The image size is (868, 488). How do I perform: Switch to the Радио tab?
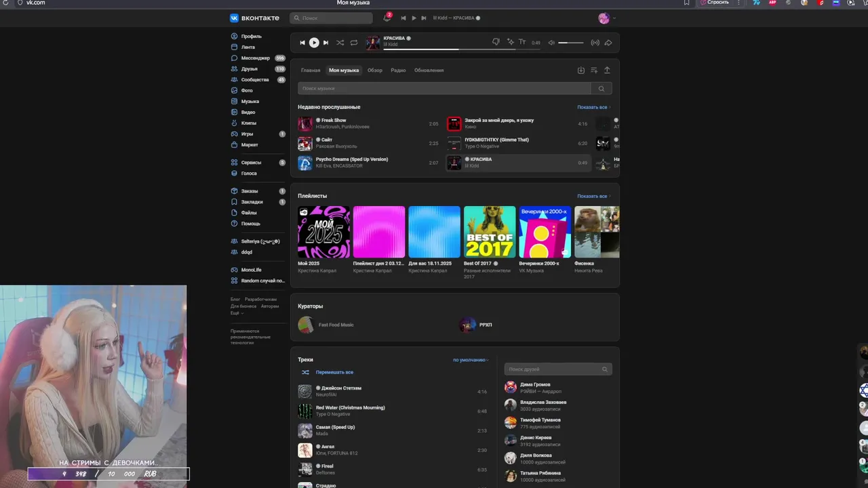398,70
